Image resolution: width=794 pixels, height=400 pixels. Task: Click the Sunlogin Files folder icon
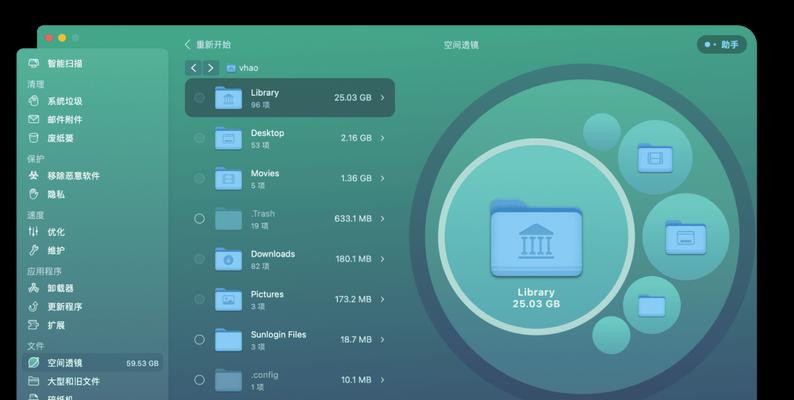click(228, 340)
